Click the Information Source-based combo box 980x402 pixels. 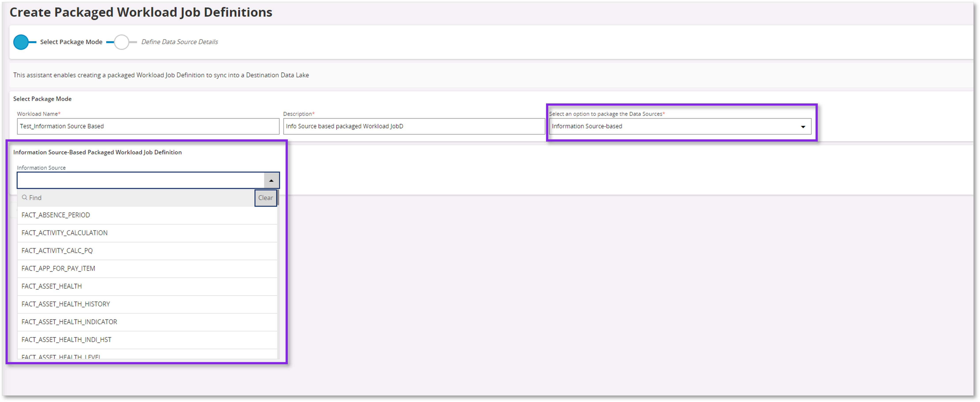click(680, 127)
